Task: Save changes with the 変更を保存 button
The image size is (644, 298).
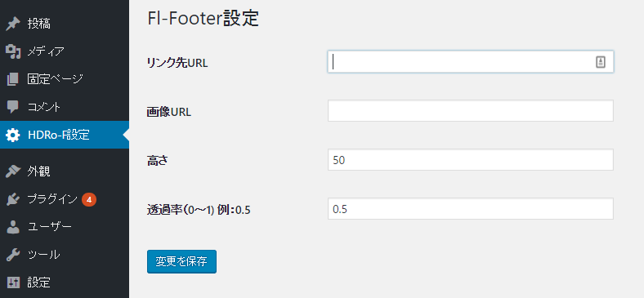Action: click(x=181, y=261)
